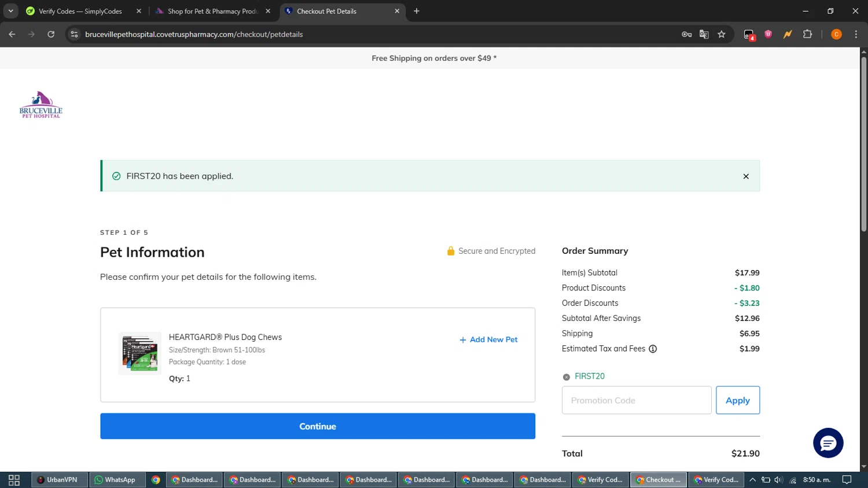Image resolution: width=868 pixels, height=488 pixels.
Task: Close the Verify Codes — SimplyCodes tab
Action: [x=139, y=11]
